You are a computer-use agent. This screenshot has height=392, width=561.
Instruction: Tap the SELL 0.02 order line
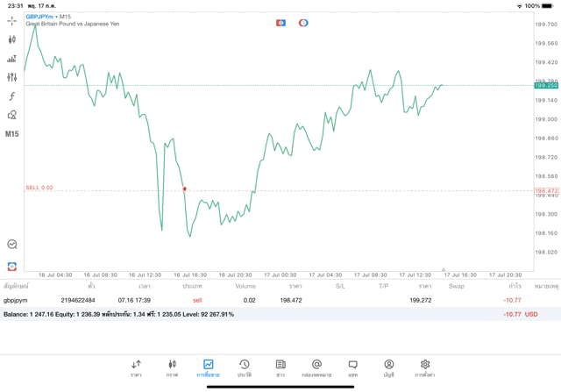[x=39, y=188]
